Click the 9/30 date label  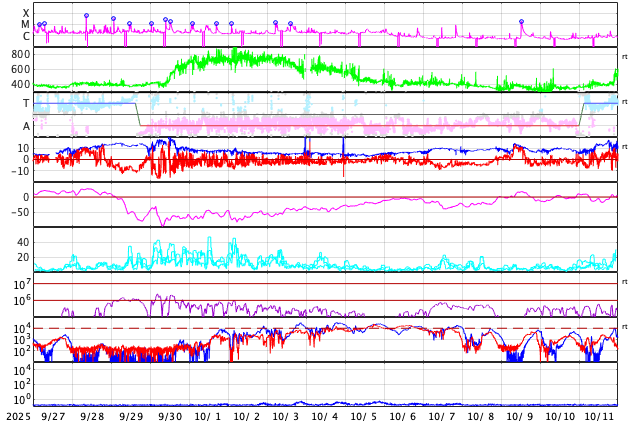click(170, 416)
